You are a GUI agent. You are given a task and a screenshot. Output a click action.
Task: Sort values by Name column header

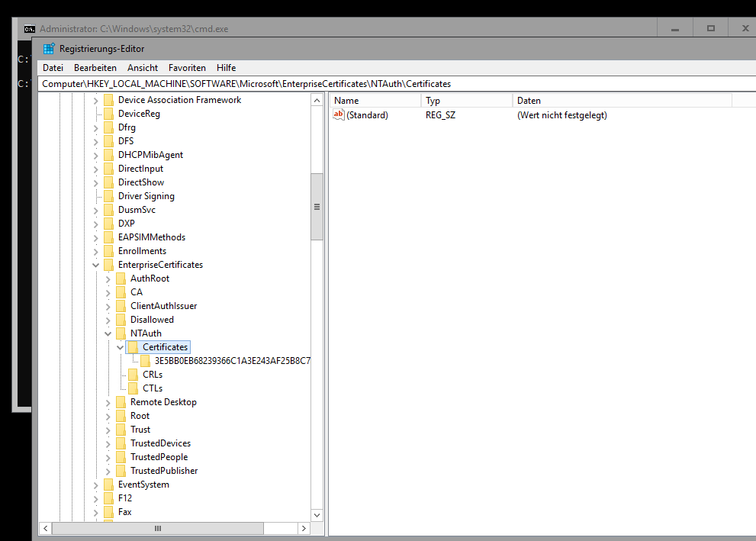375,100
